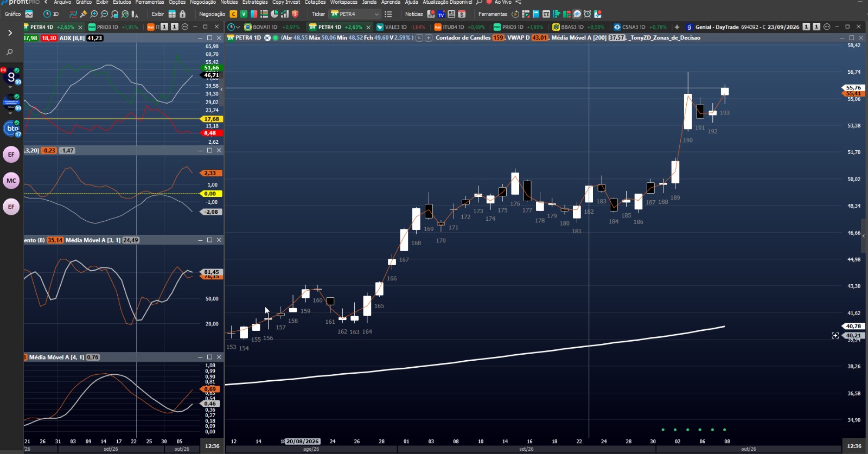The width and height of the screenshot is (868, 454).
Task: Add a new chart tab with plus
Action: coord(676,27)
